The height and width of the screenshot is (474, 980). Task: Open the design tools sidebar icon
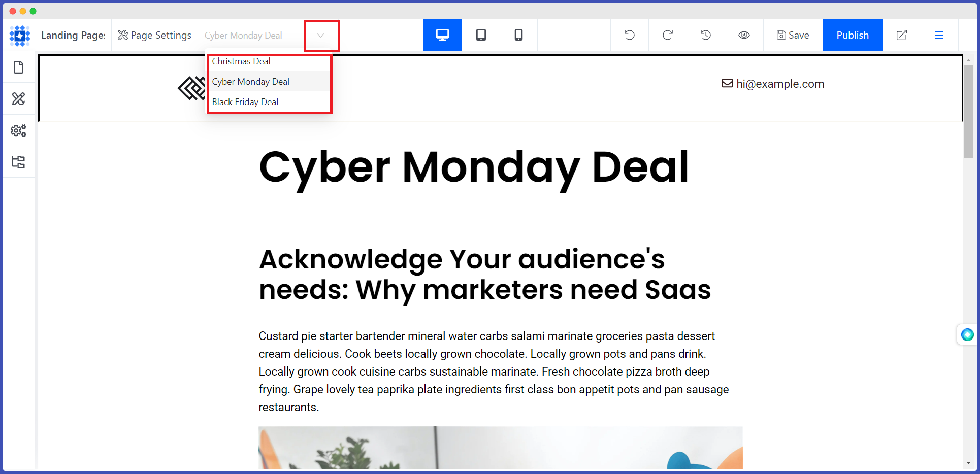pos(19,98)
